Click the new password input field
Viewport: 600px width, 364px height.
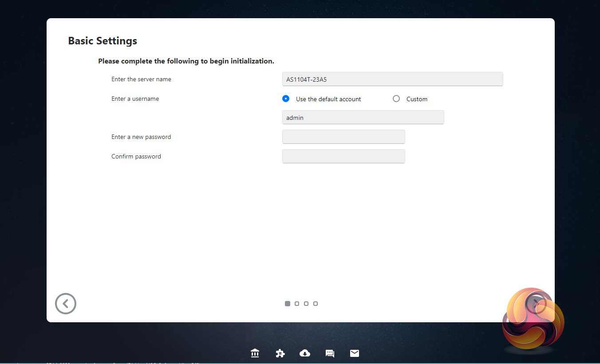[343, 137]
